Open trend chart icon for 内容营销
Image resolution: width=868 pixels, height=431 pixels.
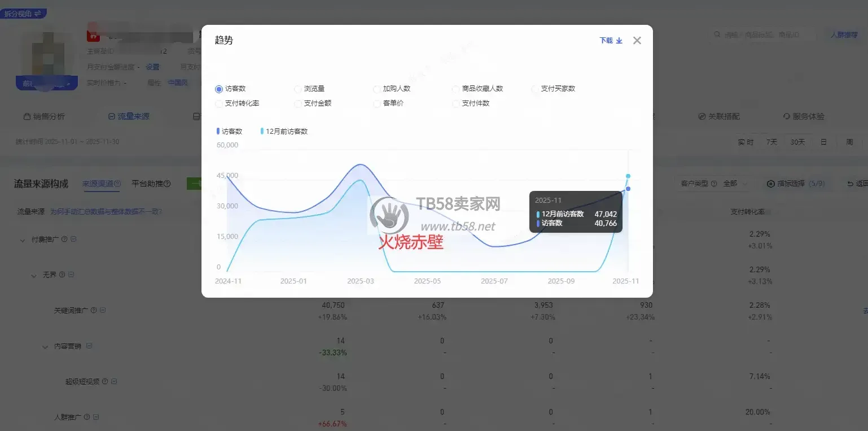[x=89, y=346]
